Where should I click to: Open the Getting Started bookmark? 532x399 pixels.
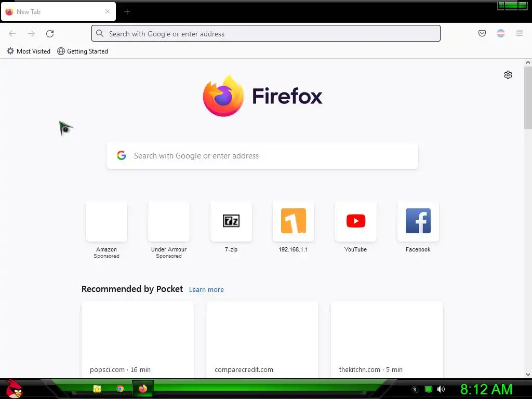pyautogui.click(x=83, y=51)
